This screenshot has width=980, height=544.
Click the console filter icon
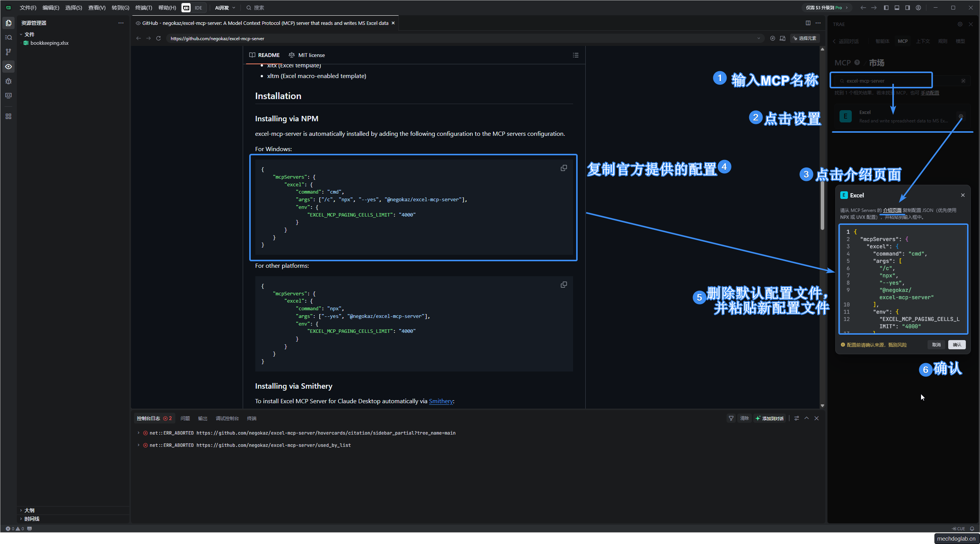coord(731,419)
